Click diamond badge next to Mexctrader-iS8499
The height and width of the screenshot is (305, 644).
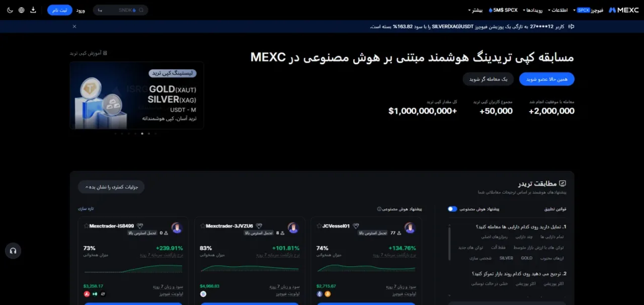140,226
